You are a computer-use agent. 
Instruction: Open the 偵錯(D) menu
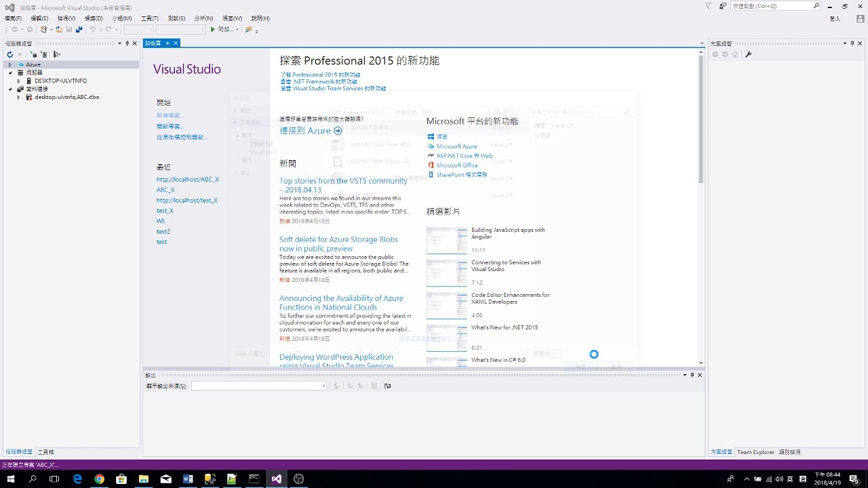[x=94, y=18]
